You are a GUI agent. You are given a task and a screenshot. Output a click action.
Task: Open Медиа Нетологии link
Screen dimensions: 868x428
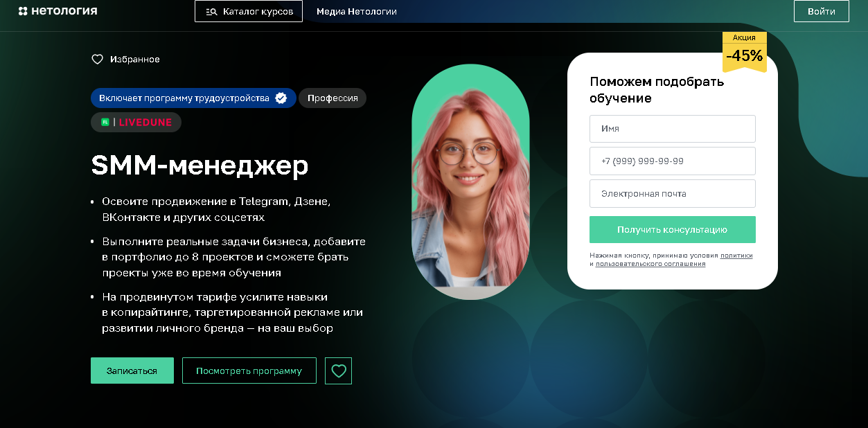pos(357,11)
